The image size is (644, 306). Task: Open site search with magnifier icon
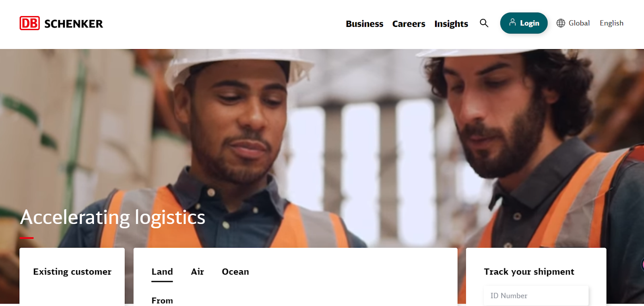pyautogui.click(x=484, y=23)
